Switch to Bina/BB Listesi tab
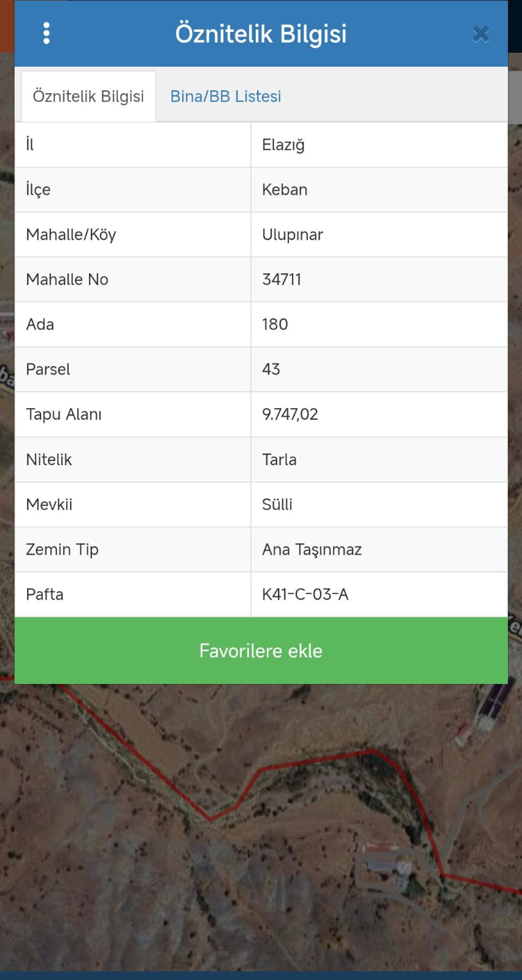Viewport: 522px width, 980px height. [226, 96]
